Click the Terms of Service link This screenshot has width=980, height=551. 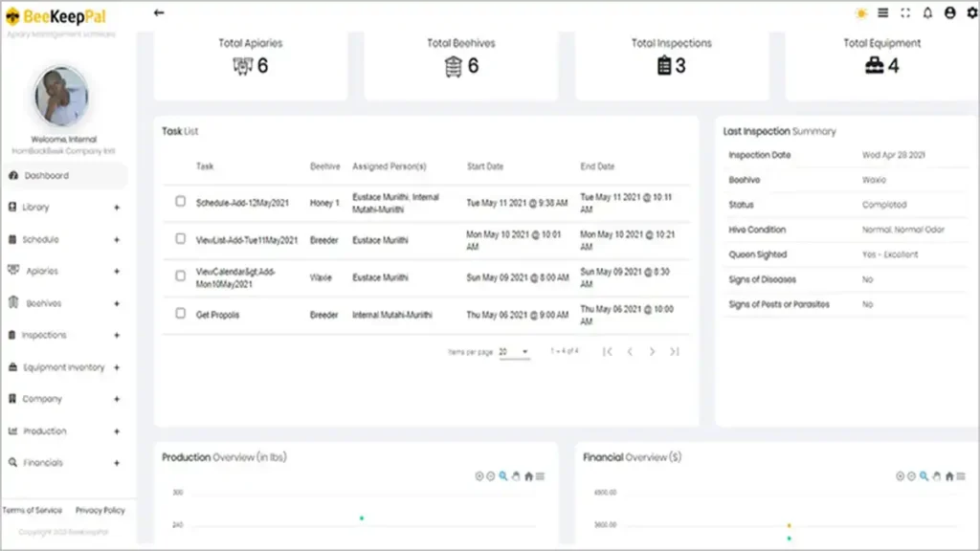pos(32,511)
